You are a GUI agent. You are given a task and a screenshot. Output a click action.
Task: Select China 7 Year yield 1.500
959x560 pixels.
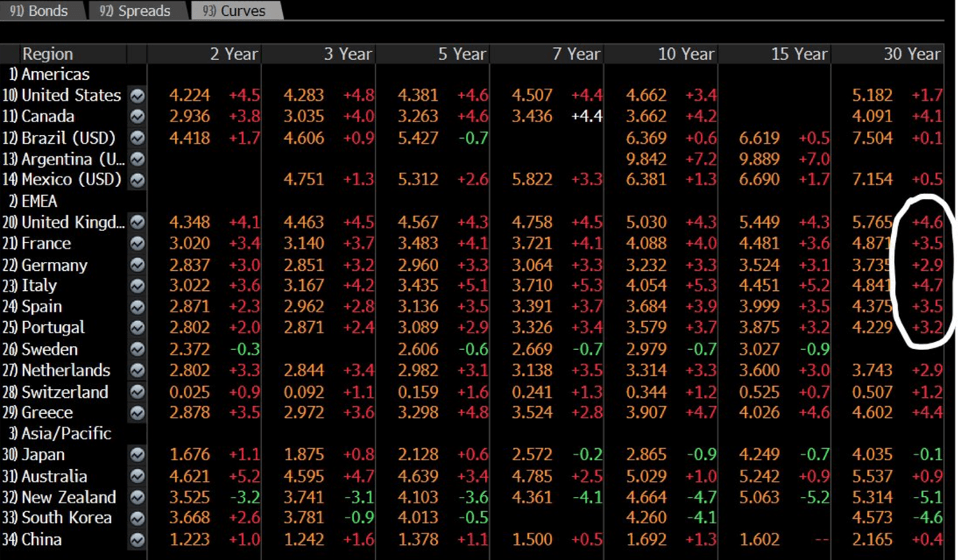click(x=532, y=540)
